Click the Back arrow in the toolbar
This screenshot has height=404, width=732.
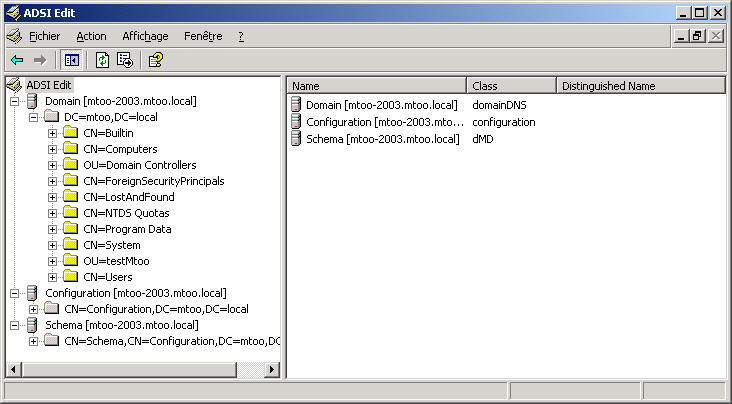click(x=17, y=60)
